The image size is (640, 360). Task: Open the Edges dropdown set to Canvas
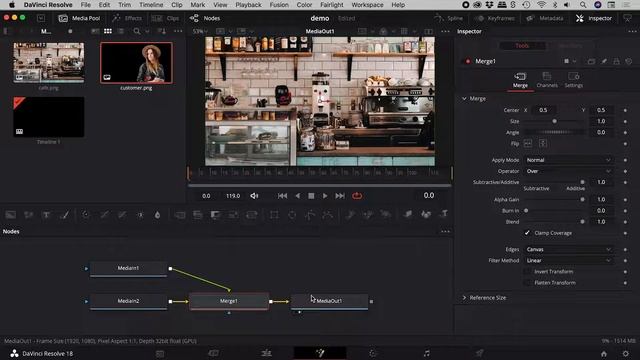(568, 249)
